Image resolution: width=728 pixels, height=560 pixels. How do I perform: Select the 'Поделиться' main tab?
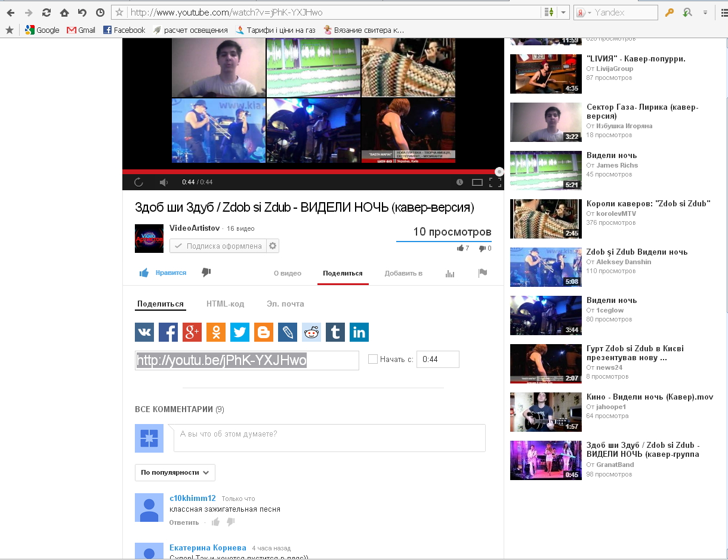(x=343, y=273)
